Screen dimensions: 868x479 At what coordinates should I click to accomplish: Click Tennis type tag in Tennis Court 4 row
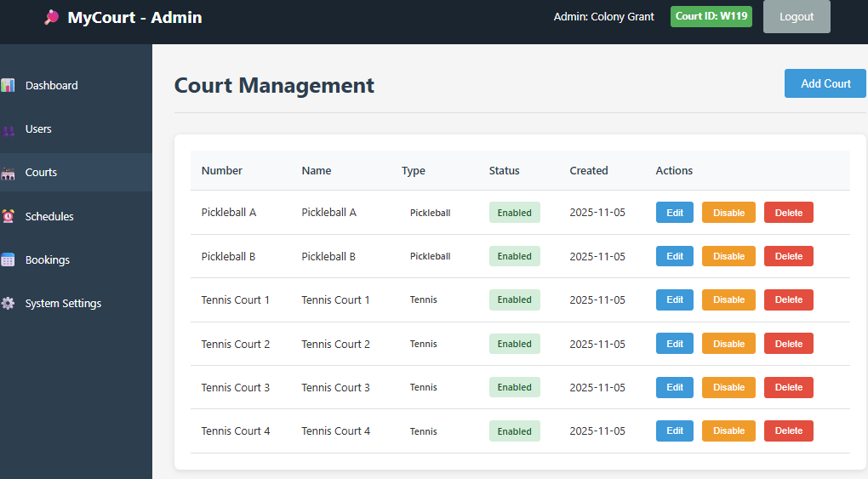click(424, 431)
